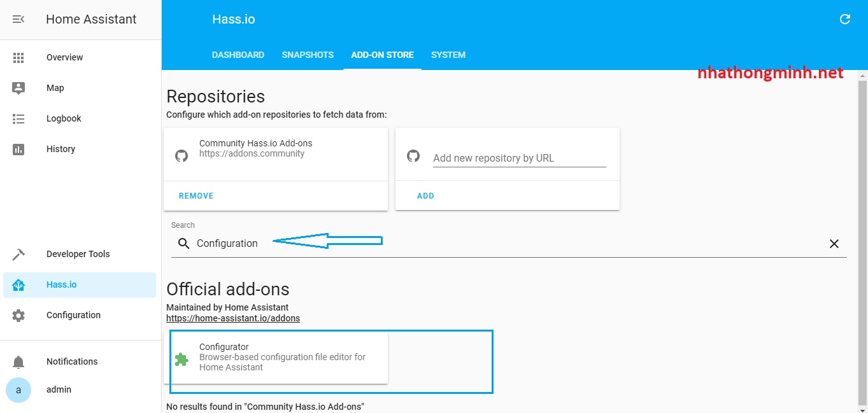
Task: Click the Developer Tools hammer icon
Action: [x=18, y=254]
